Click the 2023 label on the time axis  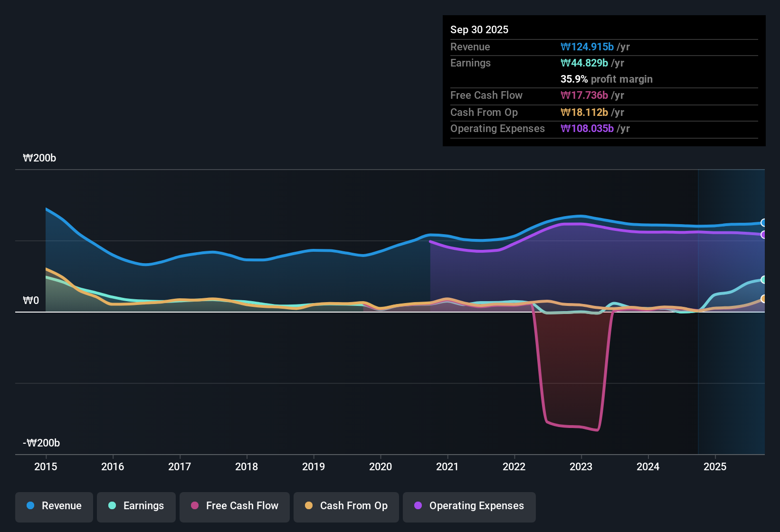click(x=581, y=467)
